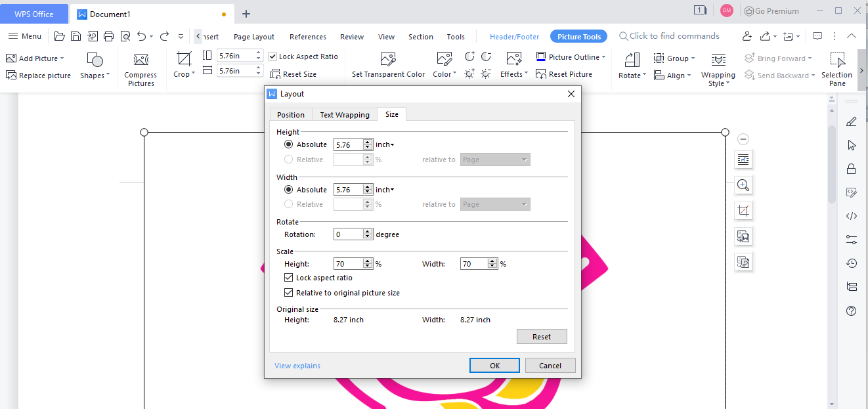Click the Crop tool icon
This screenshot has height=409, width=868.
pyautogui.click(x=184, y=59)
